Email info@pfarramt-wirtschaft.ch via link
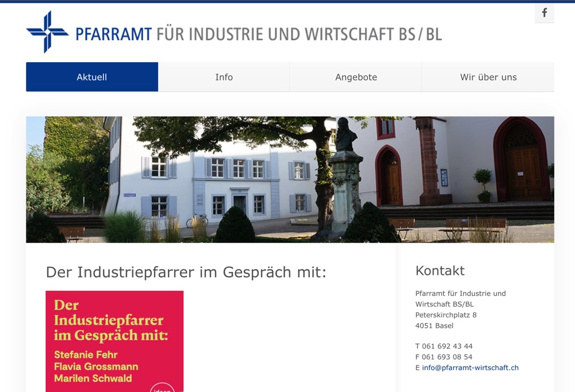The image size is (575, 392). pos(470,367)
